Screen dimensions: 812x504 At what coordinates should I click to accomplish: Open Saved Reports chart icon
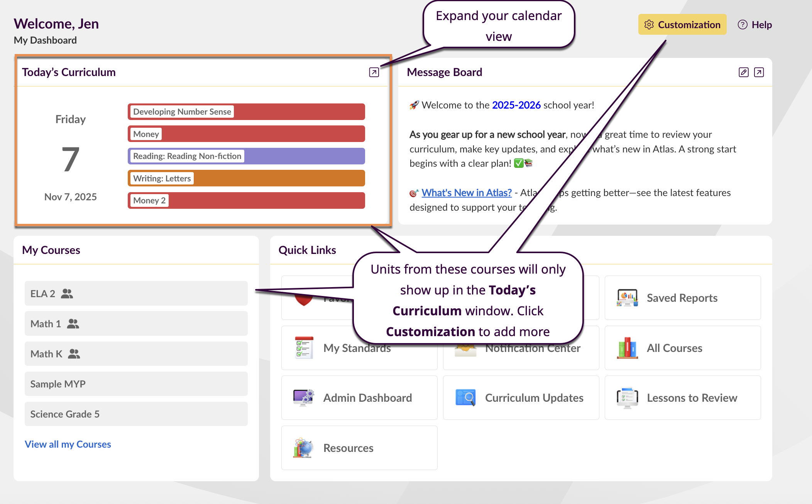(x=627, y=298)
